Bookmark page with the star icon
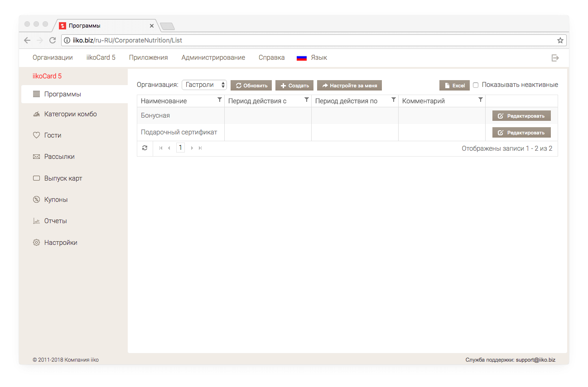 (560, 40)
